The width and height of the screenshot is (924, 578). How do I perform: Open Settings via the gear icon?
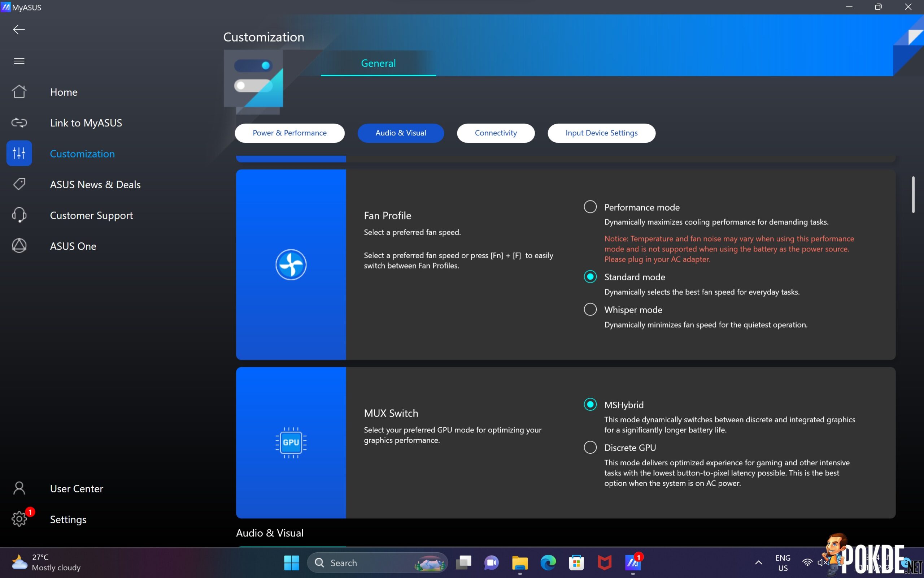click(x=19, y=519)
